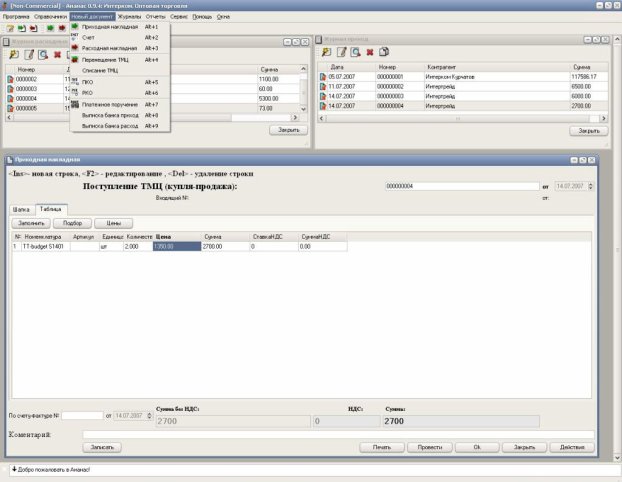The image size is (622, 482).
Task: Choose Выписка банка приход menu entry
Action: point(120,115)
